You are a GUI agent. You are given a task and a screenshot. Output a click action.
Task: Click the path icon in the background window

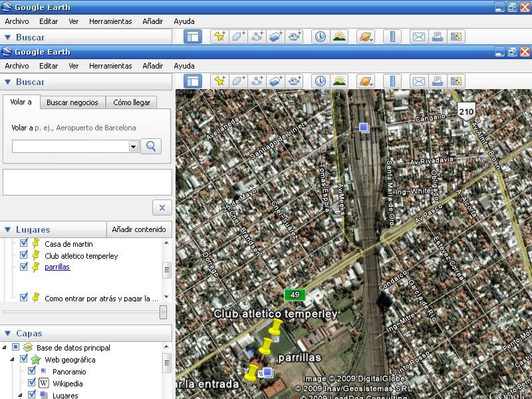pyautogui.click(x=257, y=37)
